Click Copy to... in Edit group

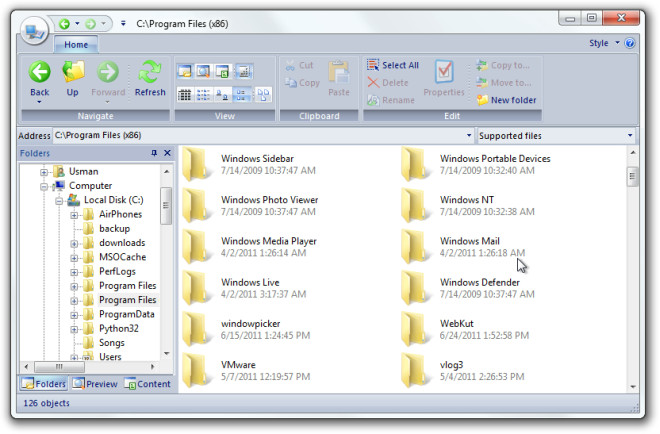tap(503, 65)
